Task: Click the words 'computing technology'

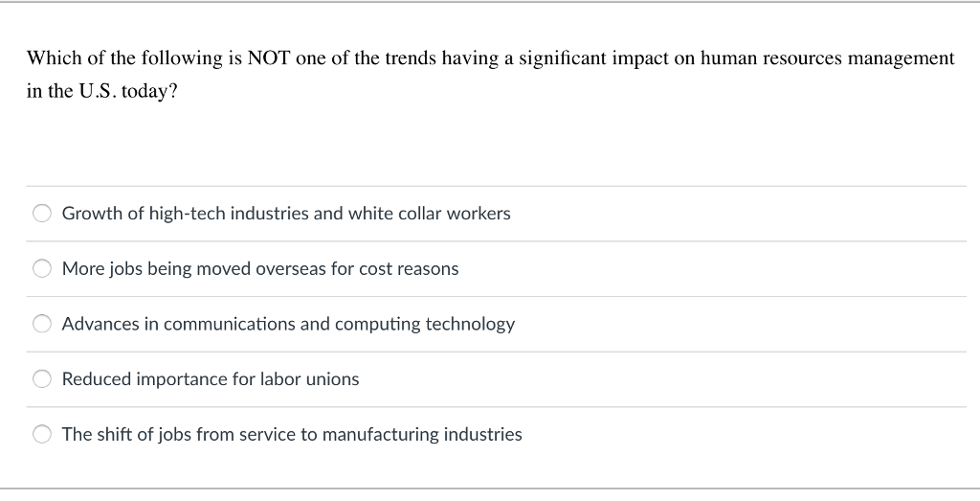Action: click(425, 325)
